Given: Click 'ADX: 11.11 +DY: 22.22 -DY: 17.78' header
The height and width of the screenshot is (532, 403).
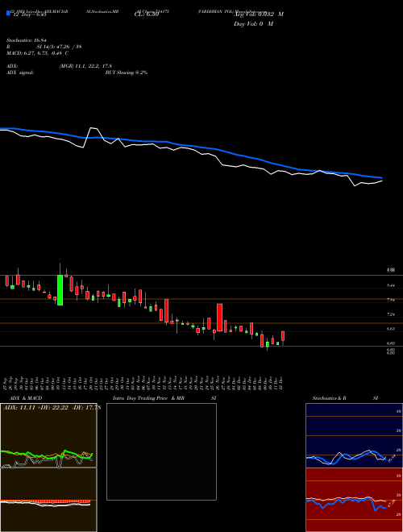Looking at the screenshot, I should tap(52, 408).
